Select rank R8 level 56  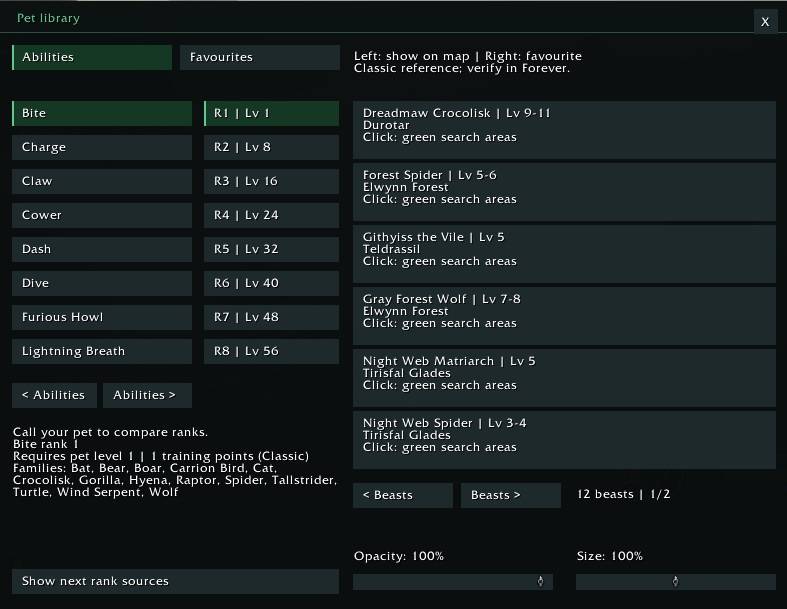pyautogui.click(x=272, y=351)
